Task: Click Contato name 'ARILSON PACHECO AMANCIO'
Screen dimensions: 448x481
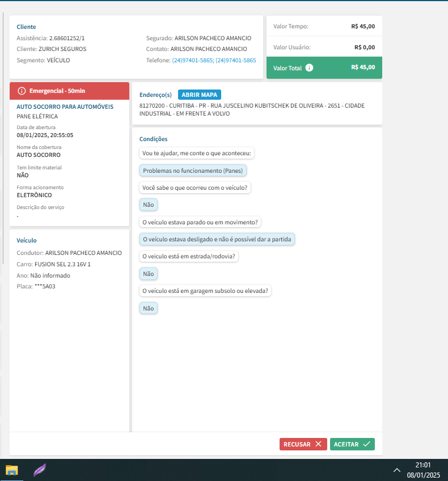Action: pyautogui.click(x=209, y=49)
